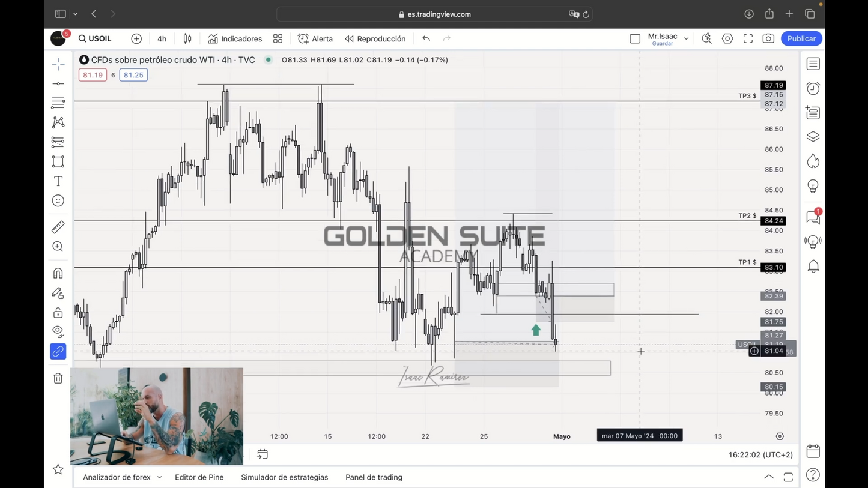The height and width of the screenshot is (488, 868).
Task: Pick the text annotation tool
Action: (x=58, y=181)
